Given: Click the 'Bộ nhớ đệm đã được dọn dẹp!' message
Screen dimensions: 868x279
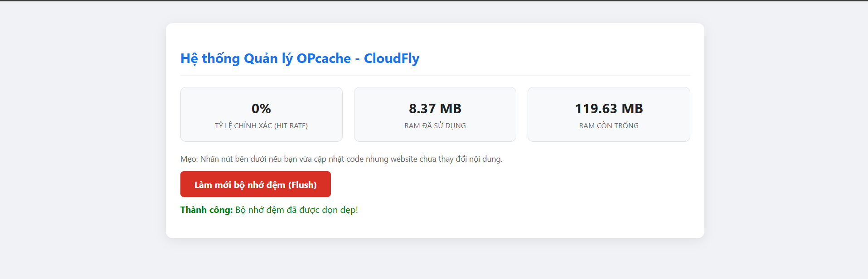Looking at the screenshot, I should click(296, 210).
